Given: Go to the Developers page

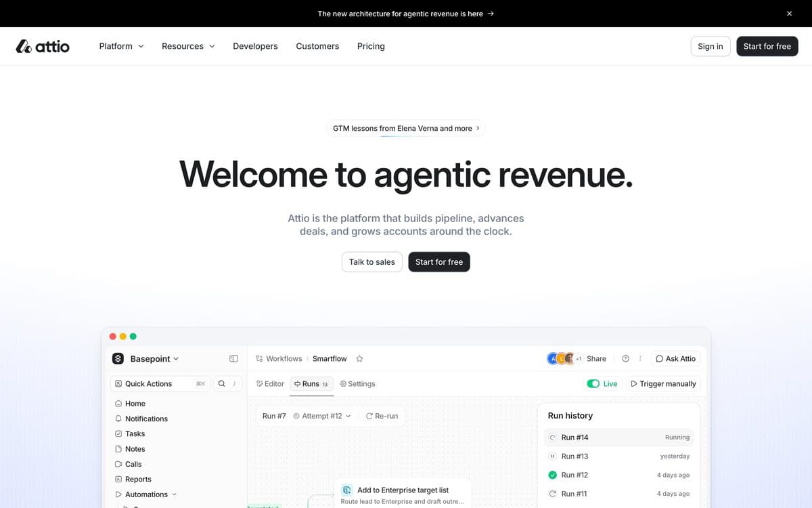Looking at the screenshot, I should (255, 46).
